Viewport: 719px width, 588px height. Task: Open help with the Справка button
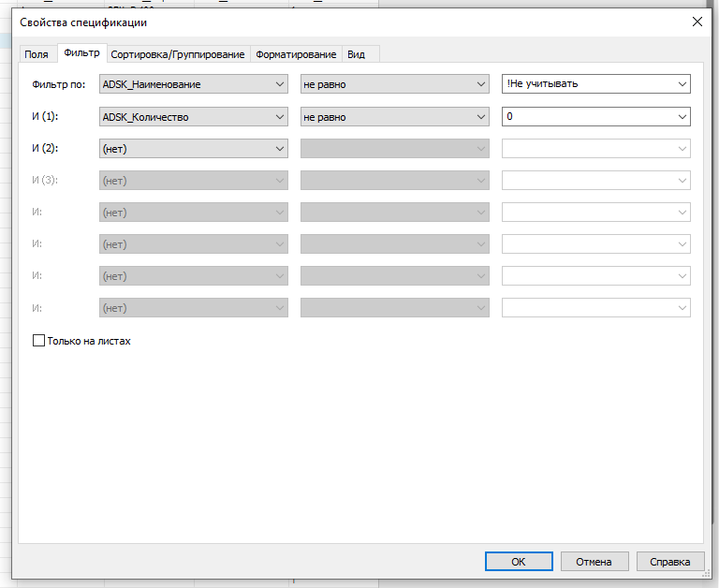pyautogui.click(x=670, y=561)
